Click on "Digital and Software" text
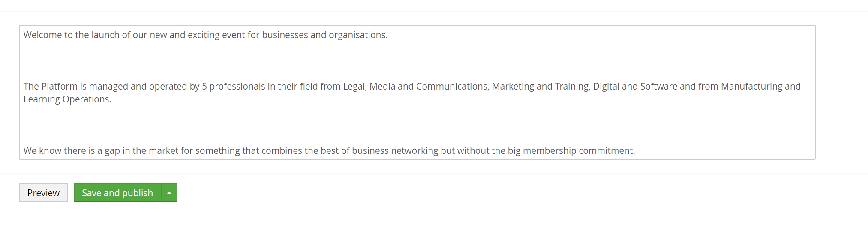Image resolution: width=868 pixels, height=240 pixels. (635, 87)
